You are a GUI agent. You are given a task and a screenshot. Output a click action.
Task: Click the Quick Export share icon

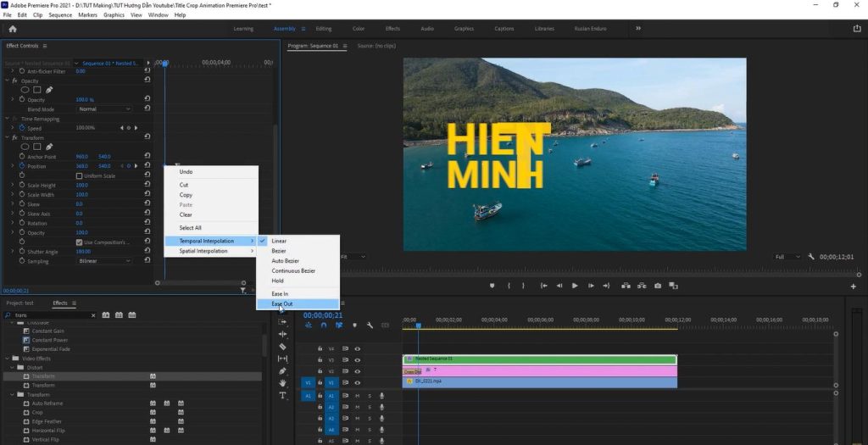[x=857, y=29]
